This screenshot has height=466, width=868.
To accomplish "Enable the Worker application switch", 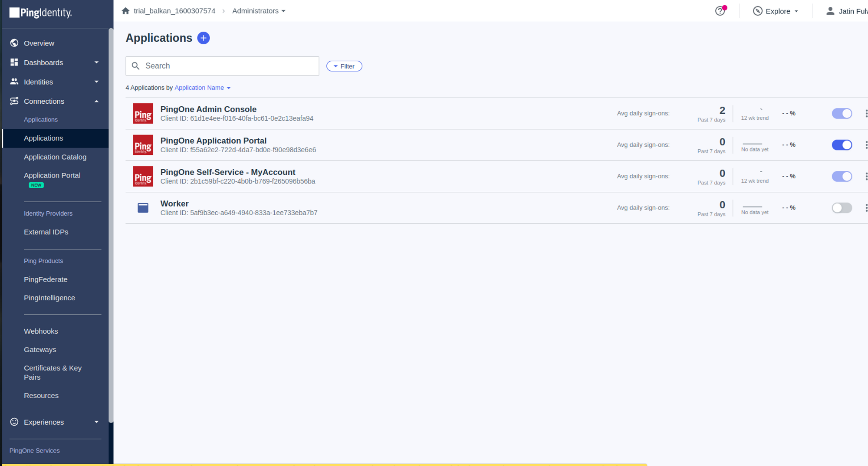I will (x=842, y=208).
